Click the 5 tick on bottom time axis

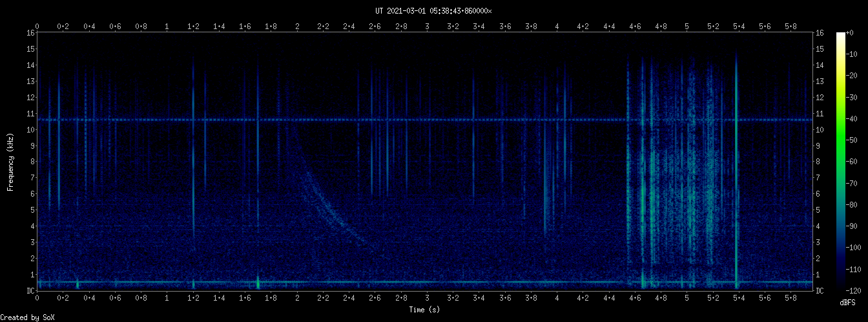pos(687,297)
